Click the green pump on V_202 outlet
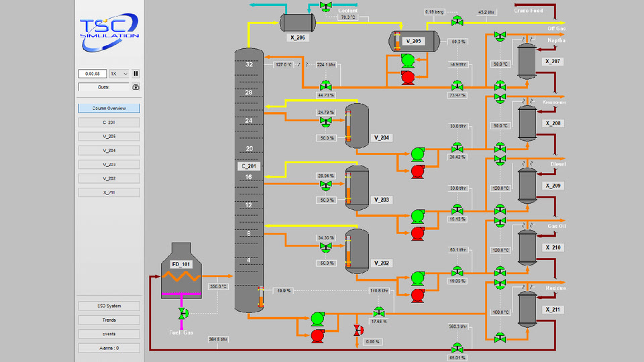The height and width of the screenshot is (362, 644). tap(418, 278)
